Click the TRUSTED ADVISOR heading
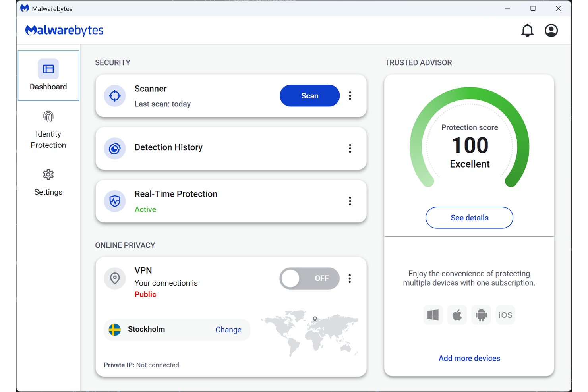This screenshot has height=392, width=588. pos(418,62)
